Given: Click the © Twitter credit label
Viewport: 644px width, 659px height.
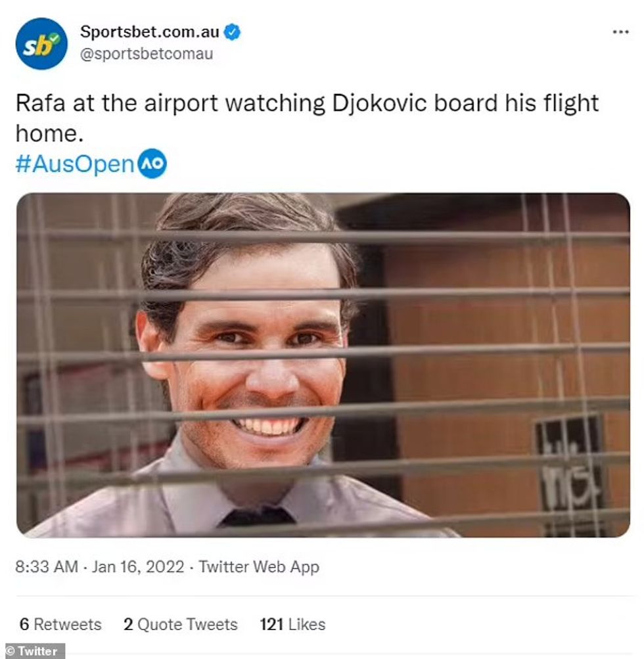Looking at the screenshot, I should [x=33, y=650].
